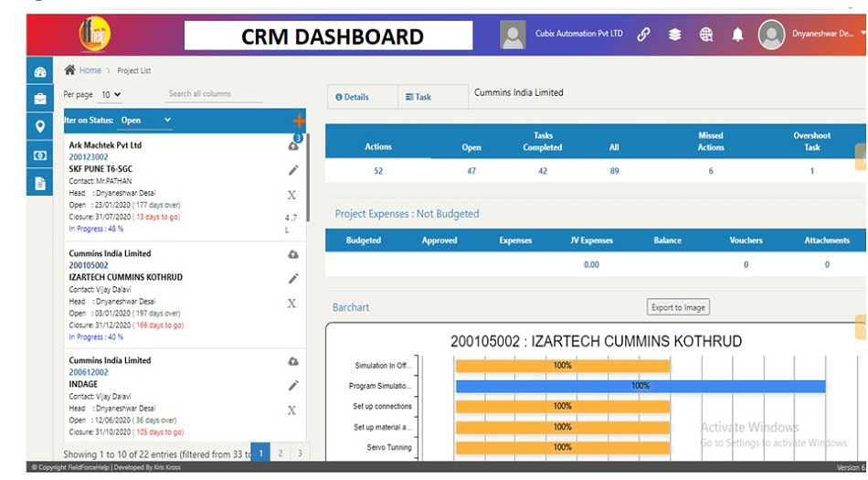The height and width of the screenshot is (480, 868).
Task: Click the Cubix Automation company avatar
Action: tap(513, 35)
